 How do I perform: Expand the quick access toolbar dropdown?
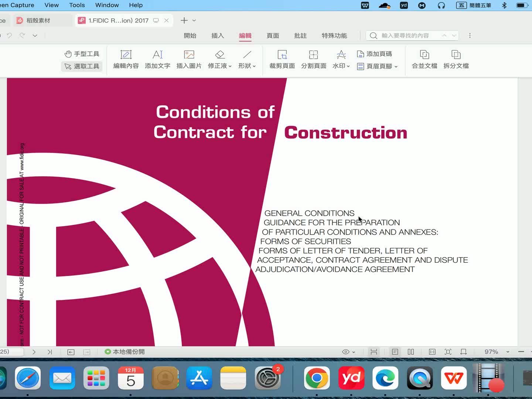(35, 35)
